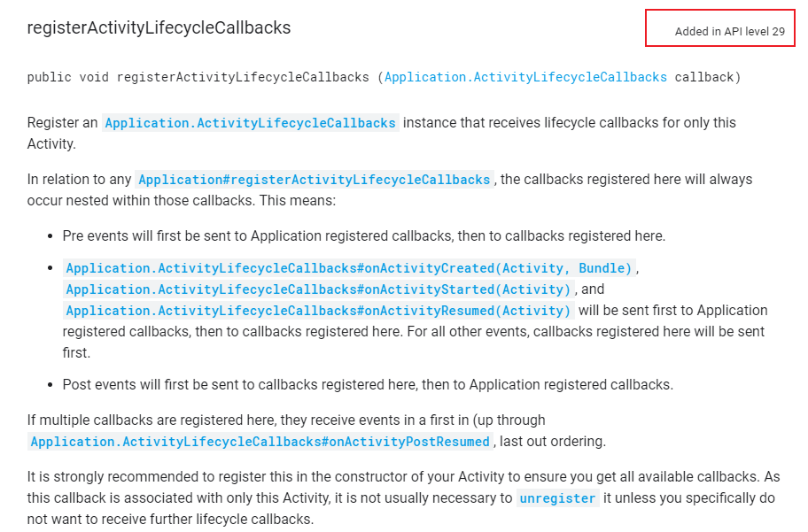Click the "Post events will first be sent" bullet

368,385
